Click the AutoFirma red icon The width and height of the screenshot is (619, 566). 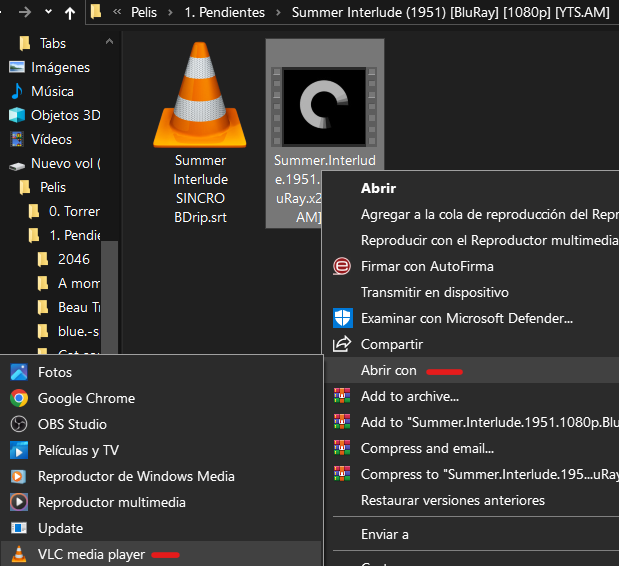342,266
